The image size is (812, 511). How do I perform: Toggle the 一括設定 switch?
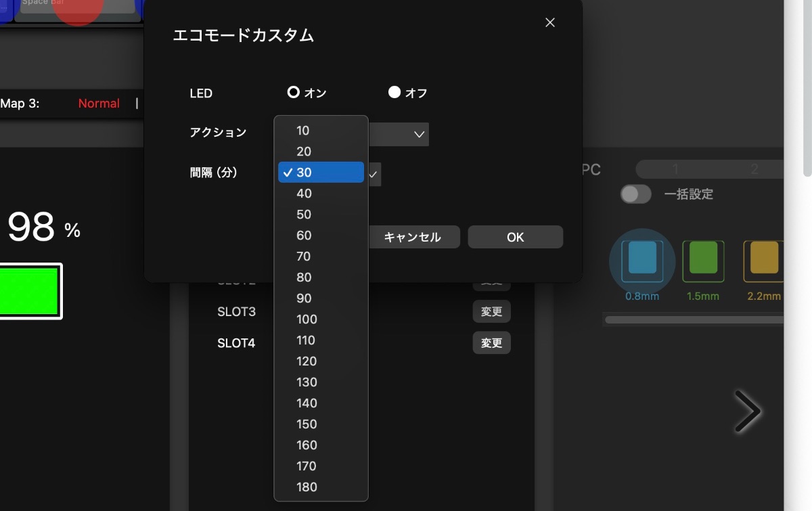[635, 194]
